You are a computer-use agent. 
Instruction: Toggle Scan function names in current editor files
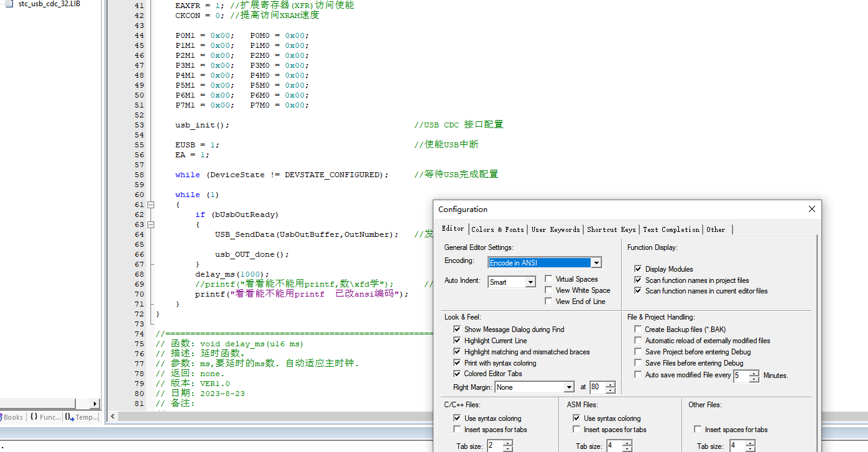pos(638,291)
